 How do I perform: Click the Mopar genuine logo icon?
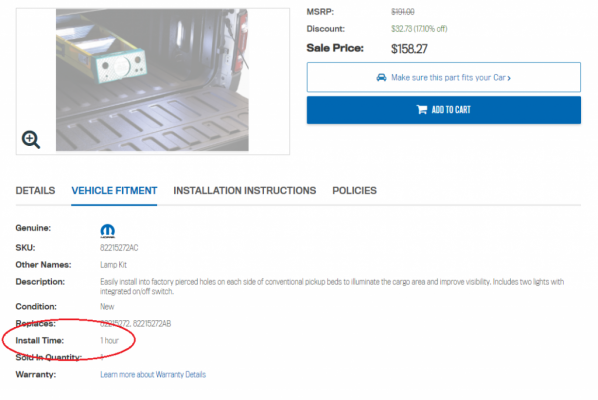(x=108, y=231)
